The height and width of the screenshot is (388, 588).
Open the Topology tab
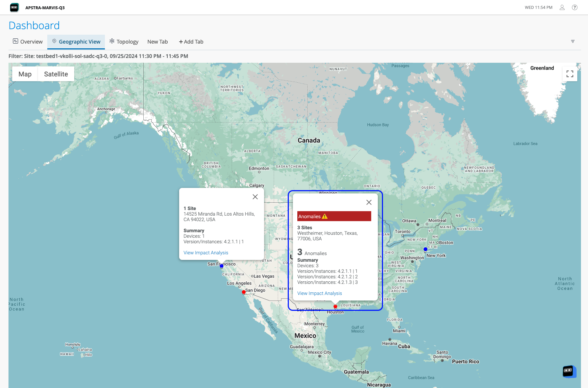tap(124, 42)
